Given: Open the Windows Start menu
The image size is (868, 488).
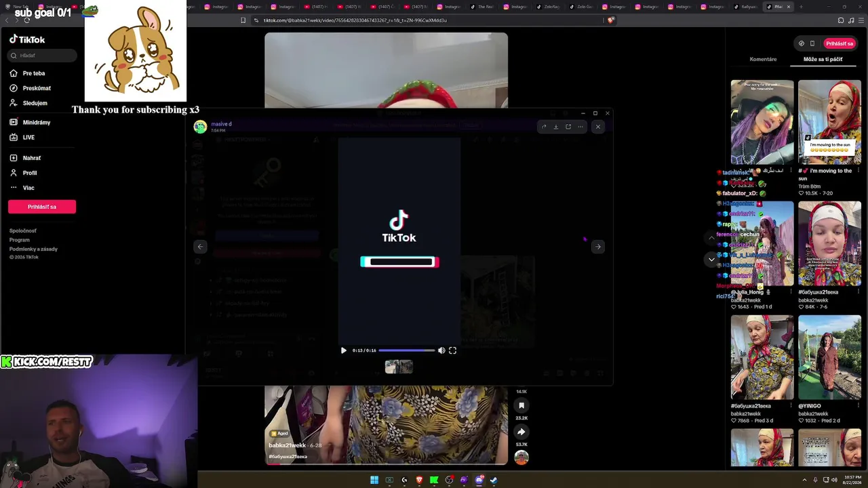Looking at the screenshot, I should coord(374,481).
